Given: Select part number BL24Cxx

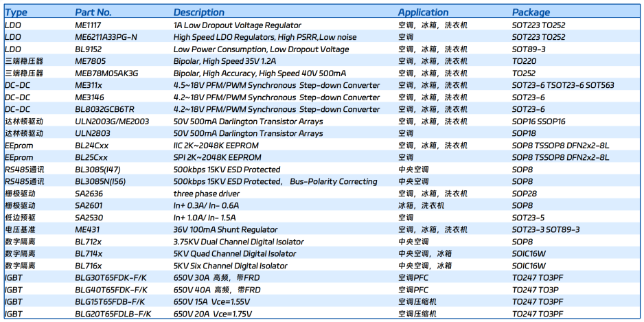Looking at the screenshot, I should click(91, 146).
